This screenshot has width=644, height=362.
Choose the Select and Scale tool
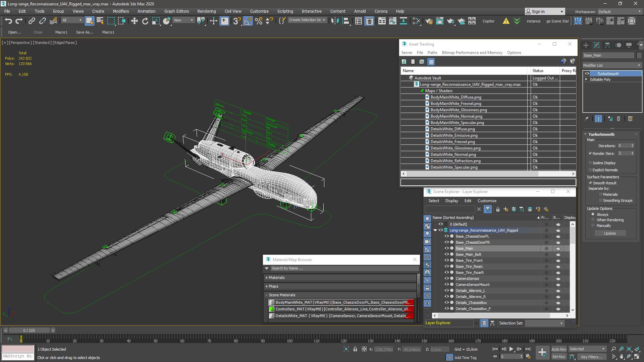156,21
